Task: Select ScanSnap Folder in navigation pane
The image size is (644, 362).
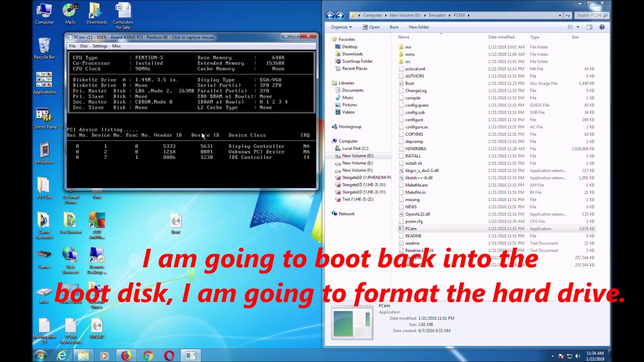Action: pos(357,61)
